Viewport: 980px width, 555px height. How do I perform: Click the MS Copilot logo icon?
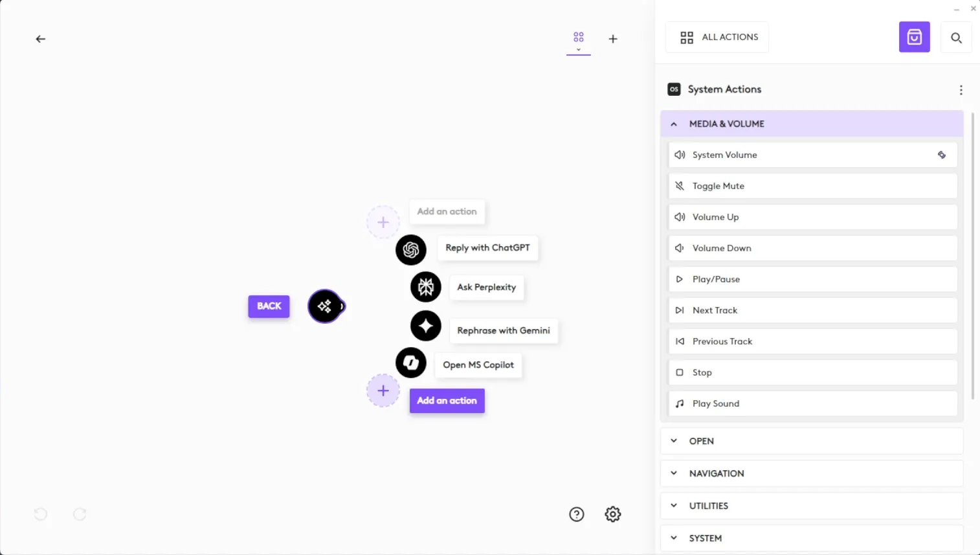pos(411,363)
